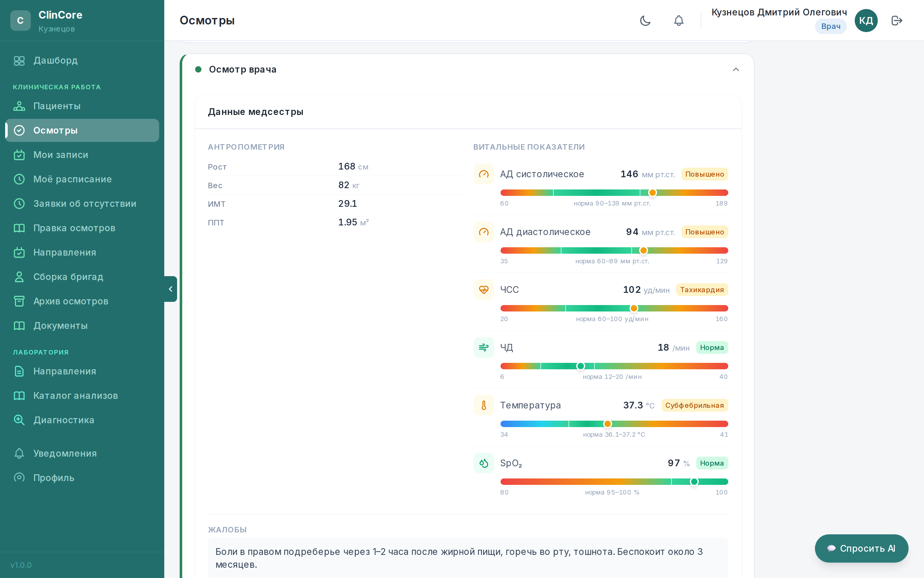This screenshot has height=578, width=924.
Task: Click the Спросить AI button
Action: click(861, 548)
